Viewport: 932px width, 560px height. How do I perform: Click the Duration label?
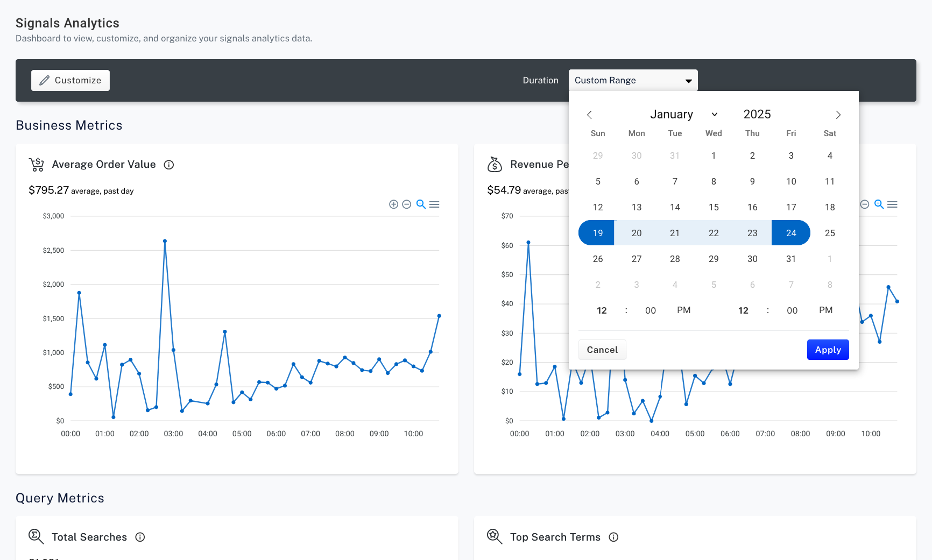541,80
